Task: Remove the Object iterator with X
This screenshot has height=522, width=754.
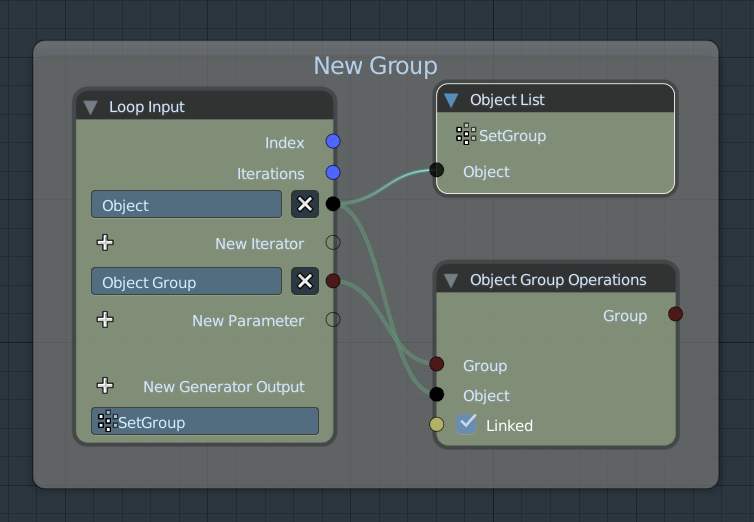Action: [x=305, y=204]
